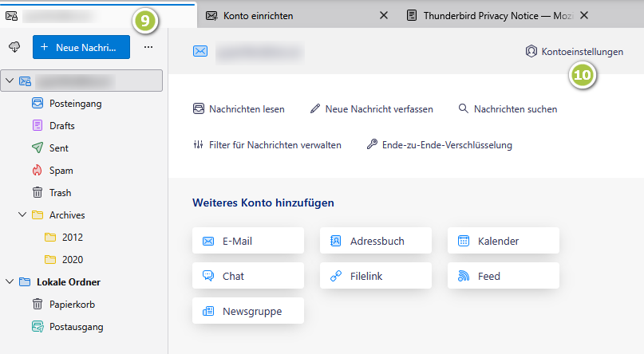Screen dimensions: 644x354
Task: Click the purple Drafts folder icon
Action: (x=38, y=125)
